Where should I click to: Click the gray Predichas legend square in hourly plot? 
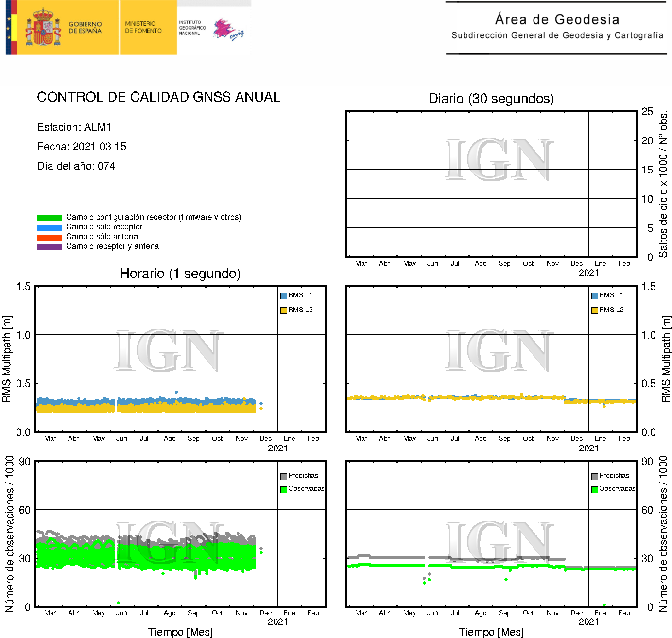point(283,476)
